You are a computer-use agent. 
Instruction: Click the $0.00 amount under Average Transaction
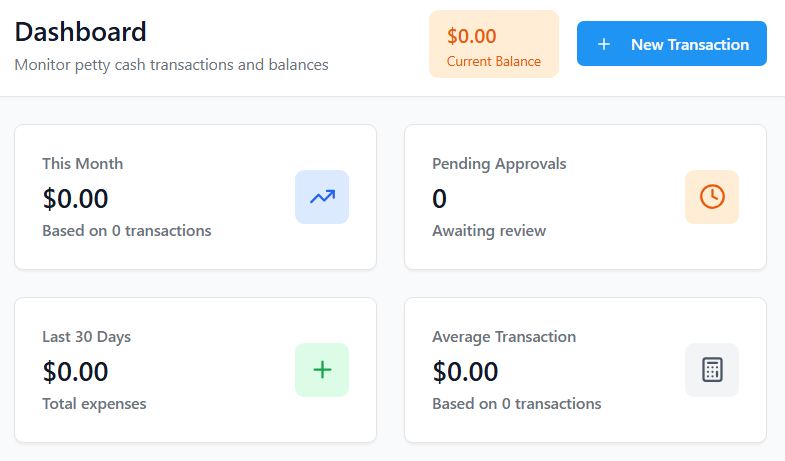tap(466, 371)
